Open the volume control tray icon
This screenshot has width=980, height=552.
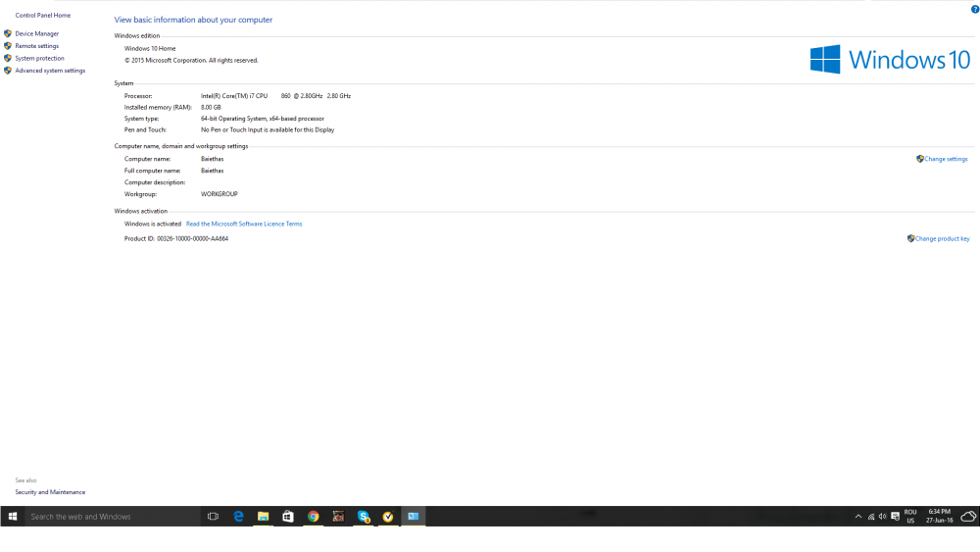883,517
